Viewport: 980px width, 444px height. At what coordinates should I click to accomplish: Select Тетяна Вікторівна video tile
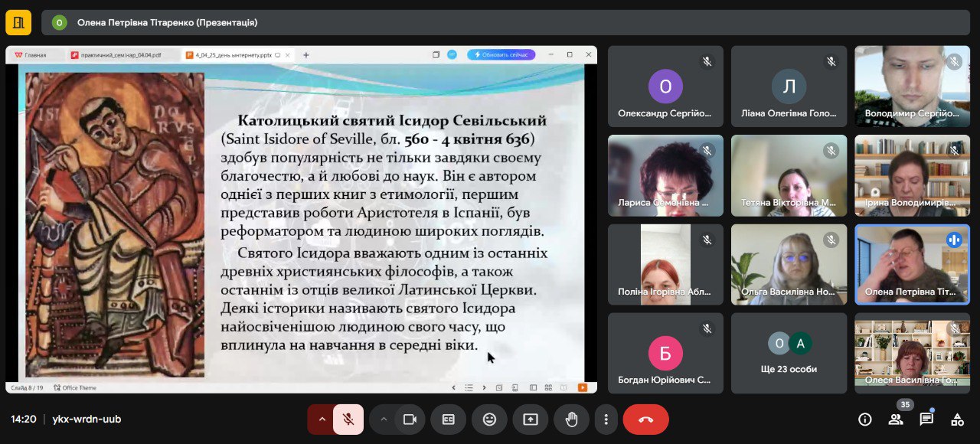[x=789, y=175]
